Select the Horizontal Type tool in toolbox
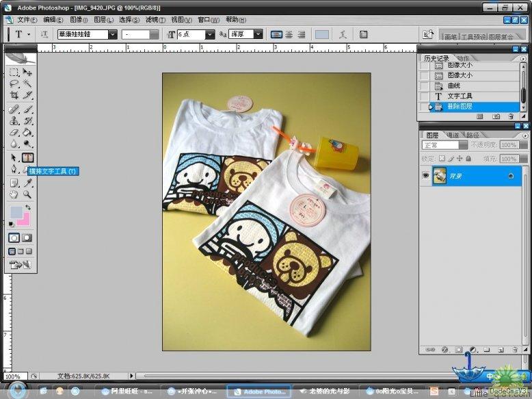This screenshot has width=532, height=399. pyautogui.click(x=27, y=157)
